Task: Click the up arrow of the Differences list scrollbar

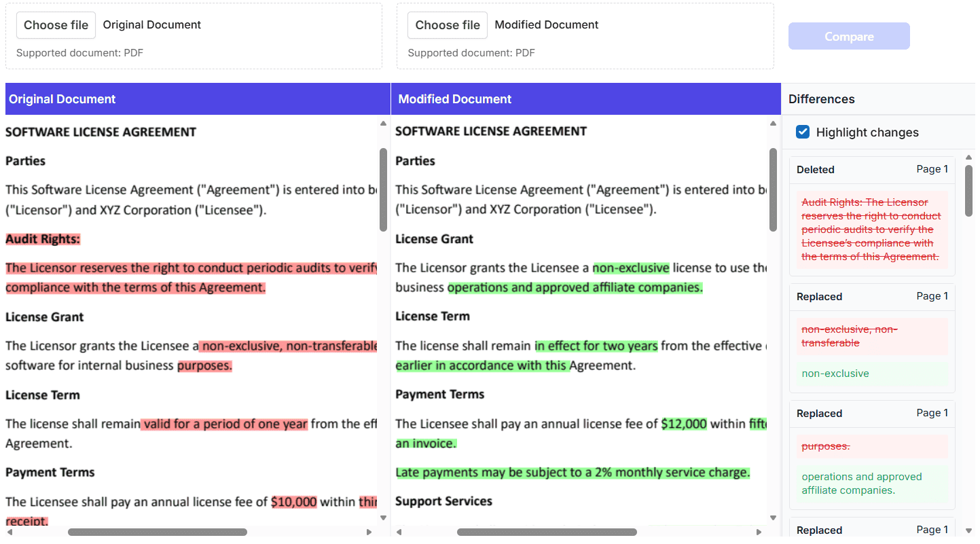Action: 969,159
